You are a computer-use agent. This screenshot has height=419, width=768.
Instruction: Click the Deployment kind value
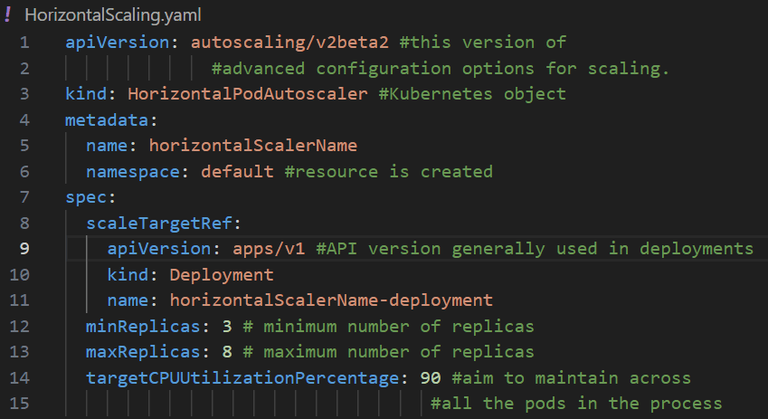(x=222, y=275)
